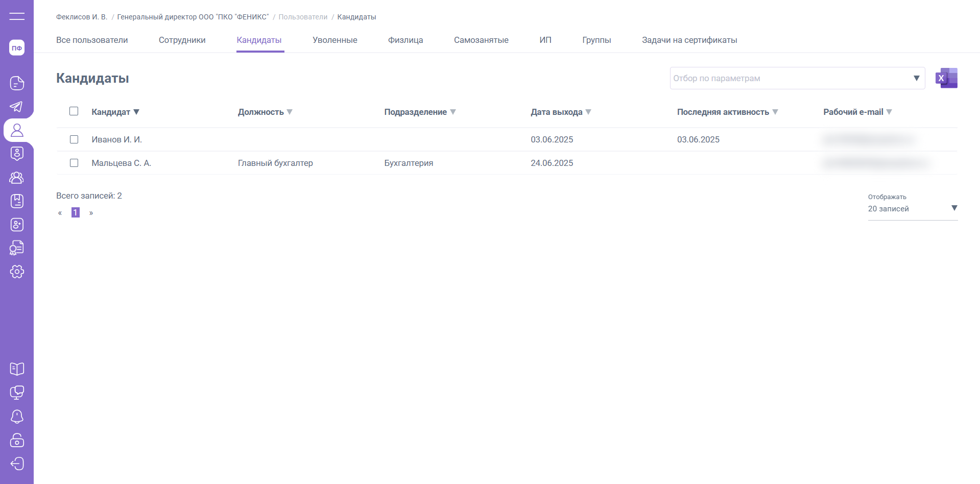Click the settings gear sidebar icon
The height and width of the screenshot is (484, 980).
[17, 272]
